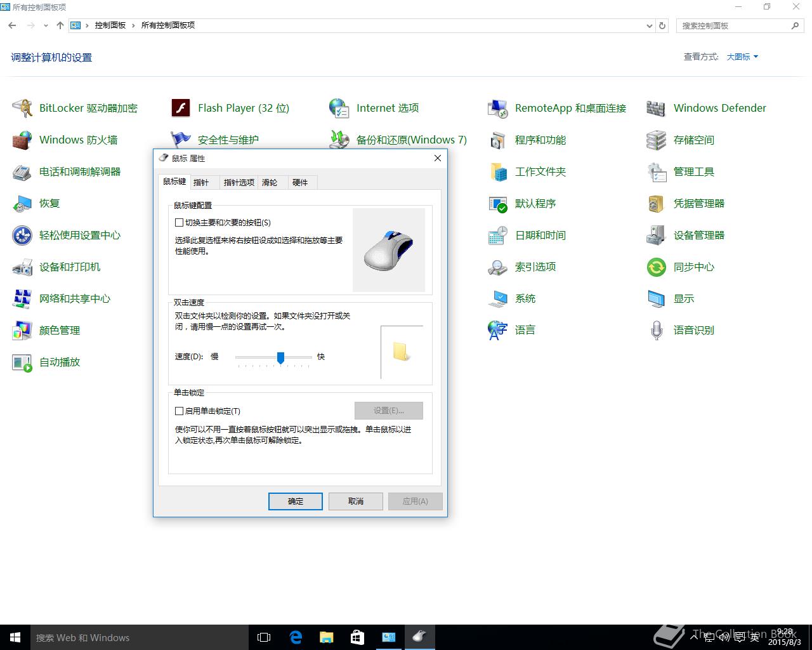The width and height of the screenshot is (812, 650).
Task: Go back in control panel navigation
Action: click(12, 25)
